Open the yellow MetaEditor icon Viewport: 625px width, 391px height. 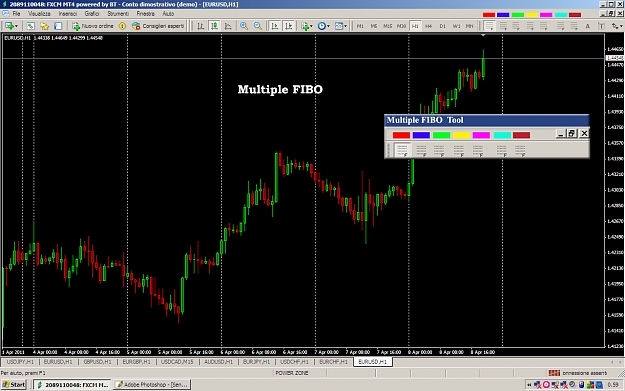122,26
